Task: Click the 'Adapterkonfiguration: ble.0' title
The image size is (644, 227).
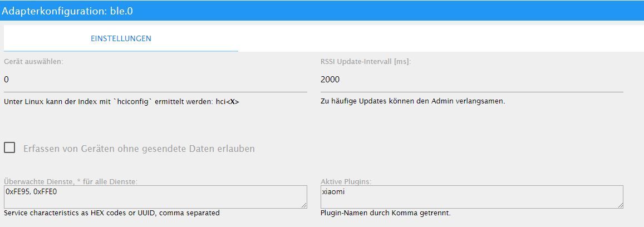Action: (67, 11)
